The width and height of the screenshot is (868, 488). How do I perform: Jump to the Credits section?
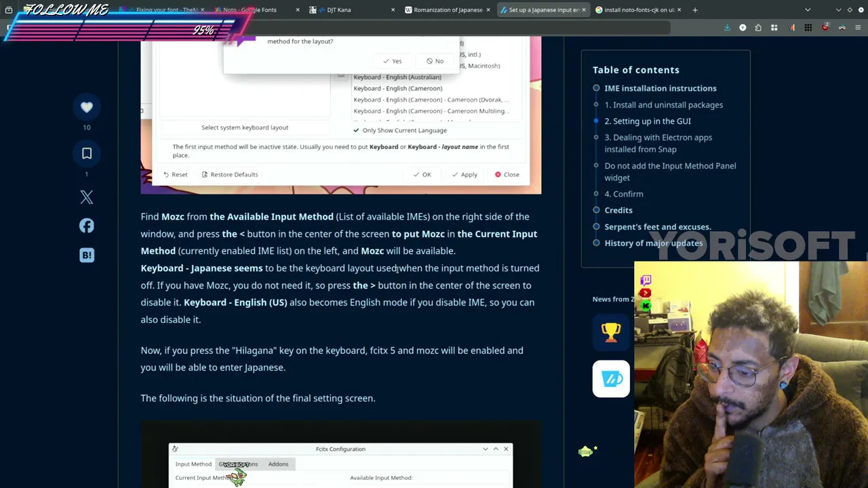click(x=618, y=210)
